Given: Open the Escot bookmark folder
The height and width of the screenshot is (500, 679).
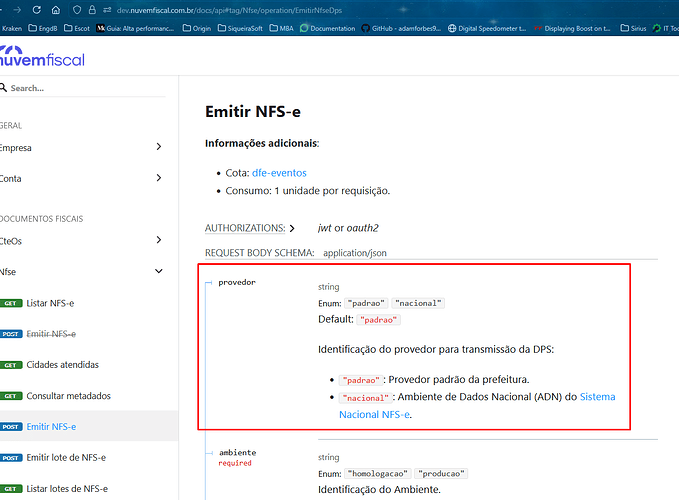Looking at the screenshot, I should (77, 29).
